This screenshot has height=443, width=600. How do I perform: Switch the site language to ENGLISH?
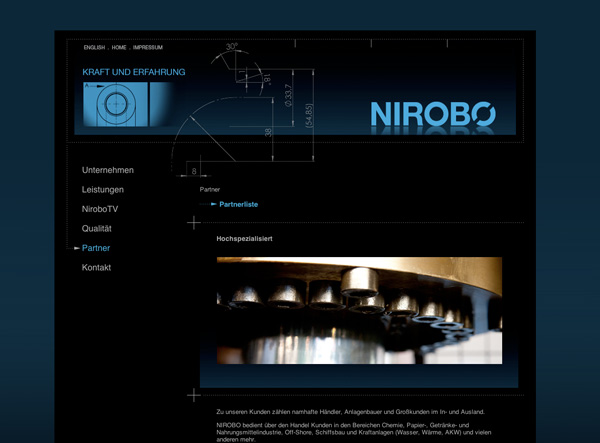94,48
